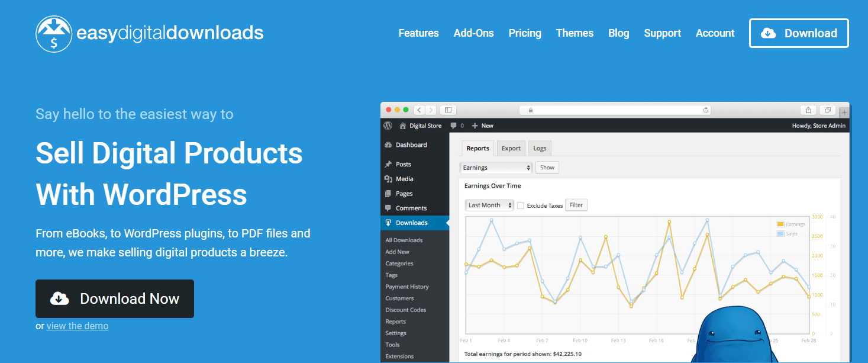Click the Media icon in WordPress sidebar
This screenshot has width=868, height=363.
tap(388, 179)
